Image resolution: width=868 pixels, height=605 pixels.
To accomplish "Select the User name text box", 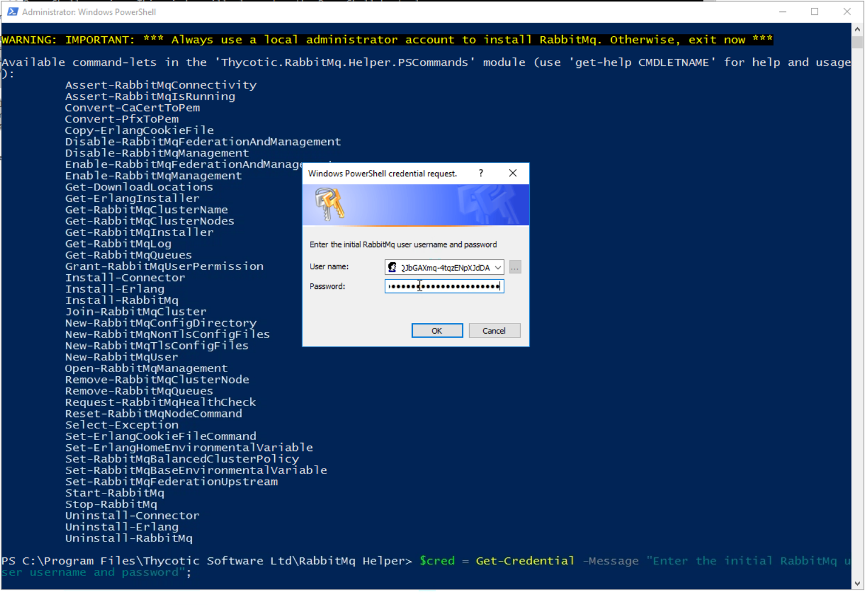I will (444, 267).
